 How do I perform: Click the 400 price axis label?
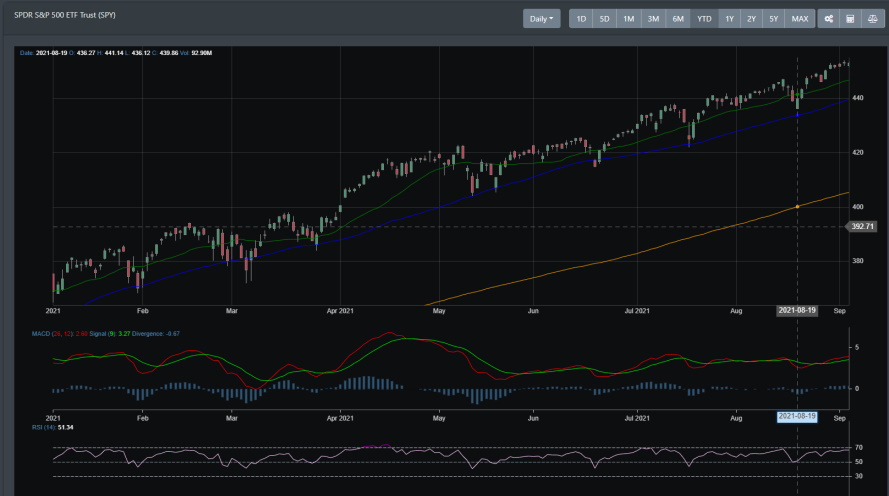click(x=858, y=207)
